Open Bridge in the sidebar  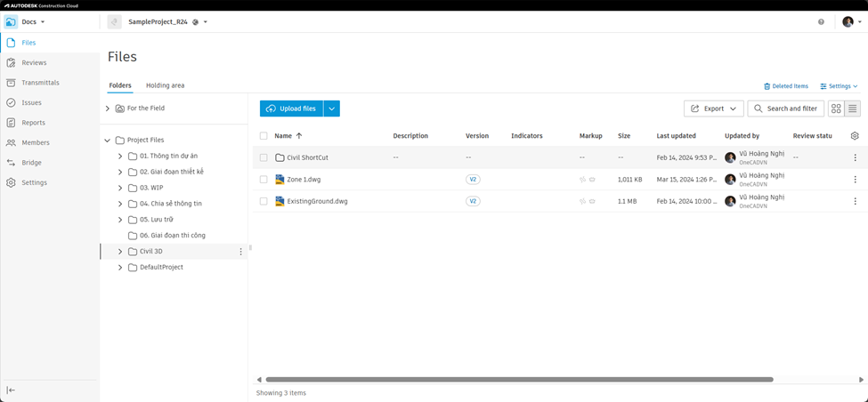coord(31,163)
